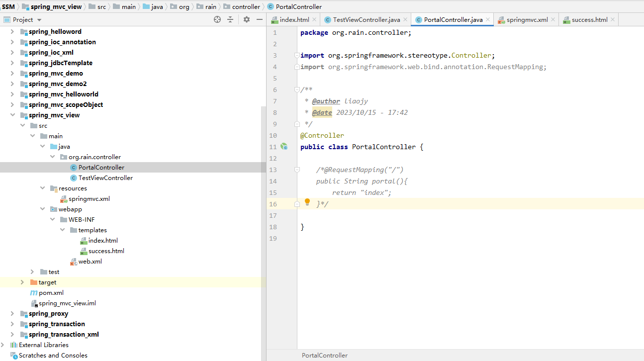Select spring_mvc_demo2 module in tree
Viewport: 644px width, 361px height.
coord(58,84)
